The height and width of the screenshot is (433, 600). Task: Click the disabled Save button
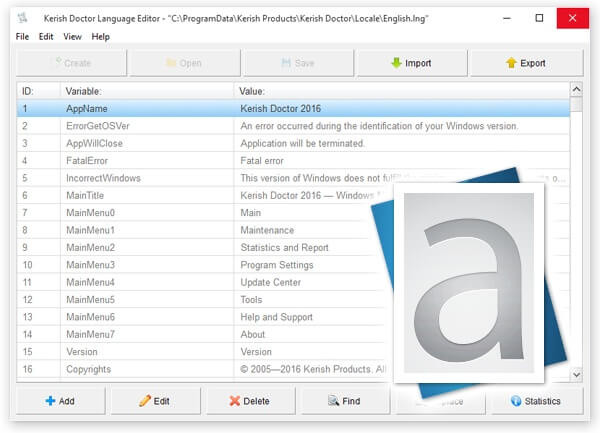point(299,63)
